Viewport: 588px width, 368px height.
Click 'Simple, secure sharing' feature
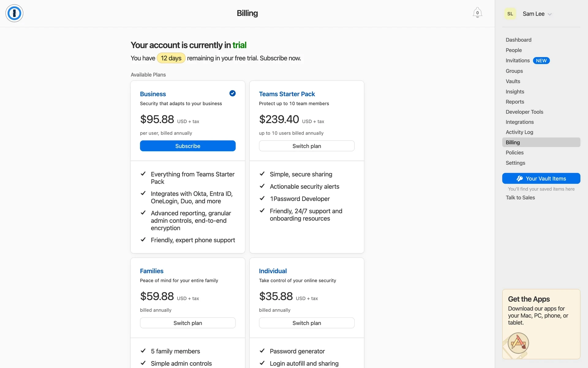pyautogui.click(x=301, y=174)
